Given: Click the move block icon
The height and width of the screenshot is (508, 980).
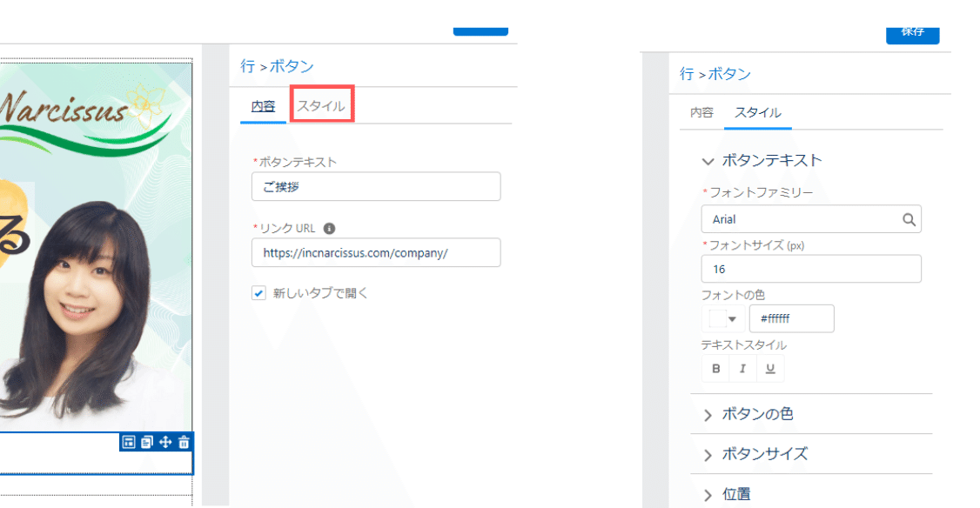Looking at the screenshot, I should click(x=165, y=443).
